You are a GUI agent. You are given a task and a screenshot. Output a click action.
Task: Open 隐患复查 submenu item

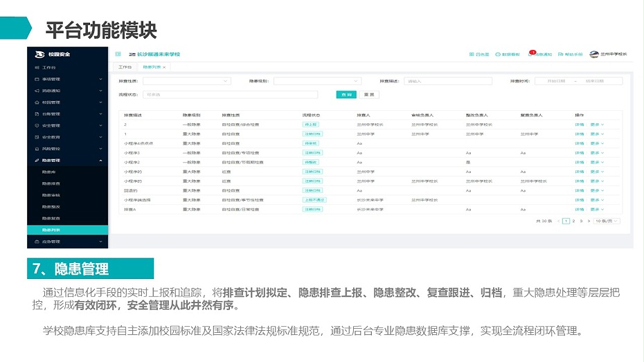tap(51, 218)
